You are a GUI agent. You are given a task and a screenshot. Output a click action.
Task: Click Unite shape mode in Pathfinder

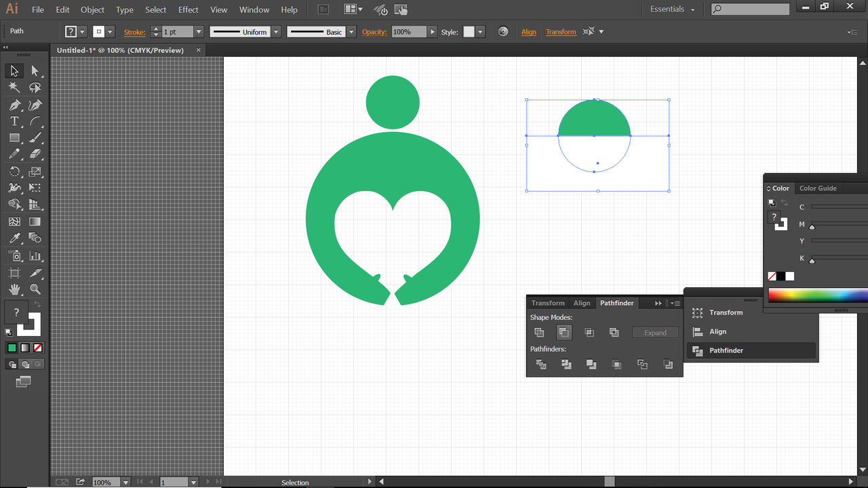(x=539, y=332)
